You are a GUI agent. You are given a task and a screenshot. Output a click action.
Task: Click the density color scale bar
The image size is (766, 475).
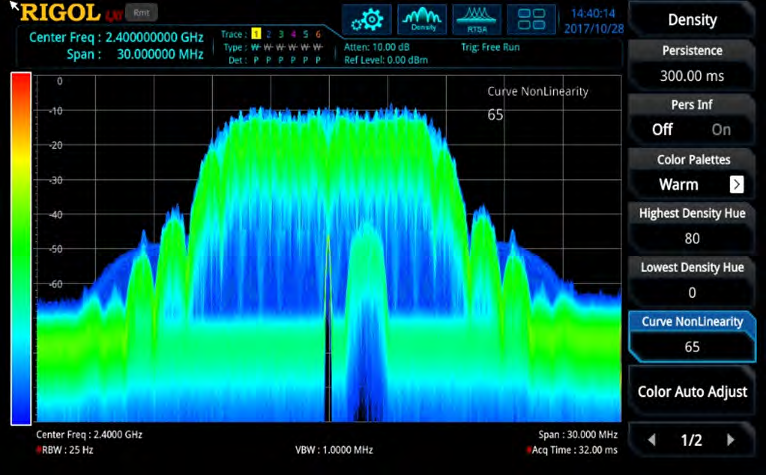pyautogui.click(x=21, y=248)
